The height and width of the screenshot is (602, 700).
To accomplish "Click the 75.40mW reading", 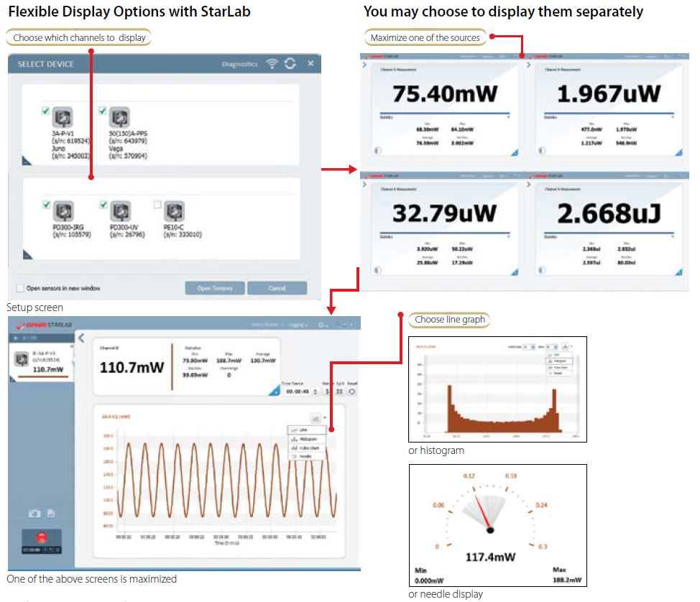I will coord(445,93).
